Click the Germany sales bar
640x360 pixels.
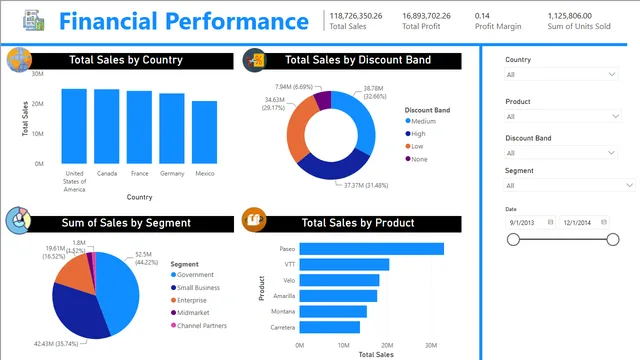tap(172, 129)
